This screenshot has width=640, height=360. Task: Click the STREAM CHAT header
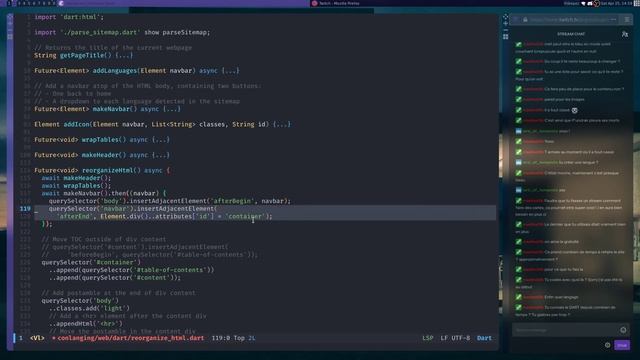coord(571,34)
